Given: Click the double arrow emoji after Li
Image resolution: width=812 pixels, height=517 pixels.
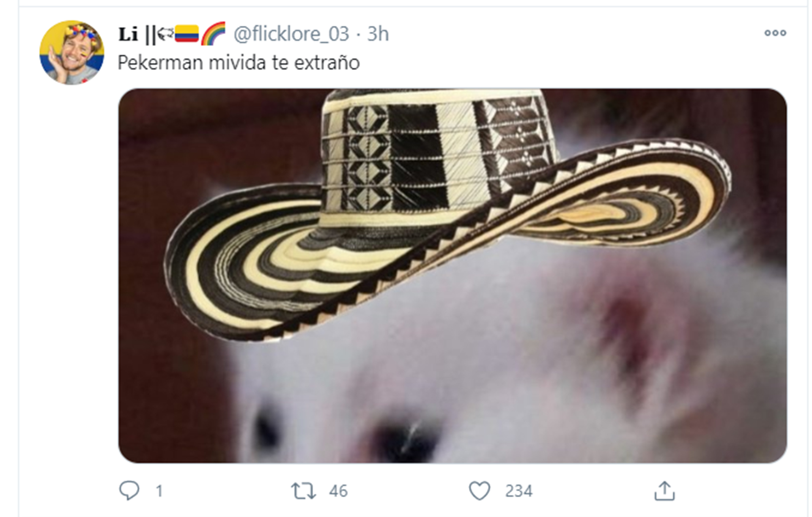Looking at the screenshot, I should click(165, 34).
